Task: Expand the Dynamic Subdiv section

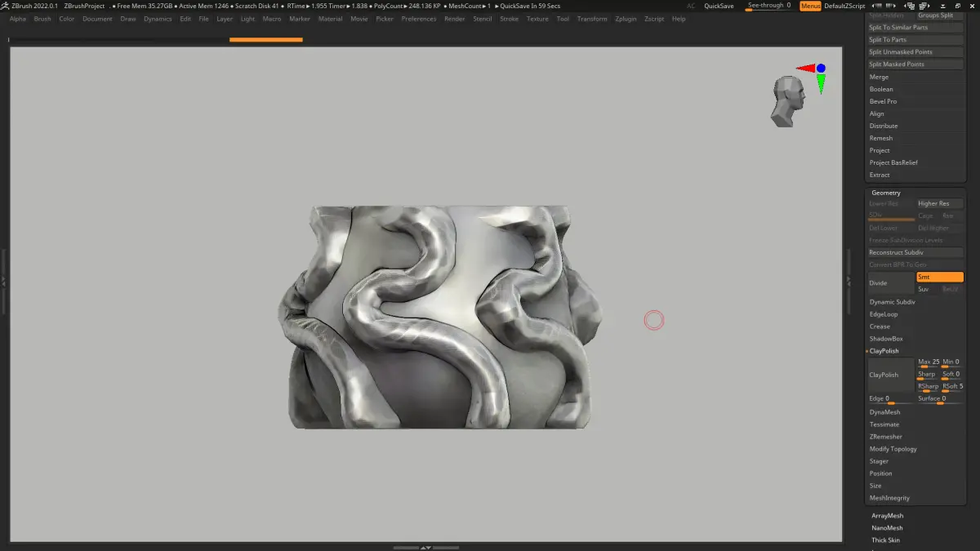Action: pos(892,302)
